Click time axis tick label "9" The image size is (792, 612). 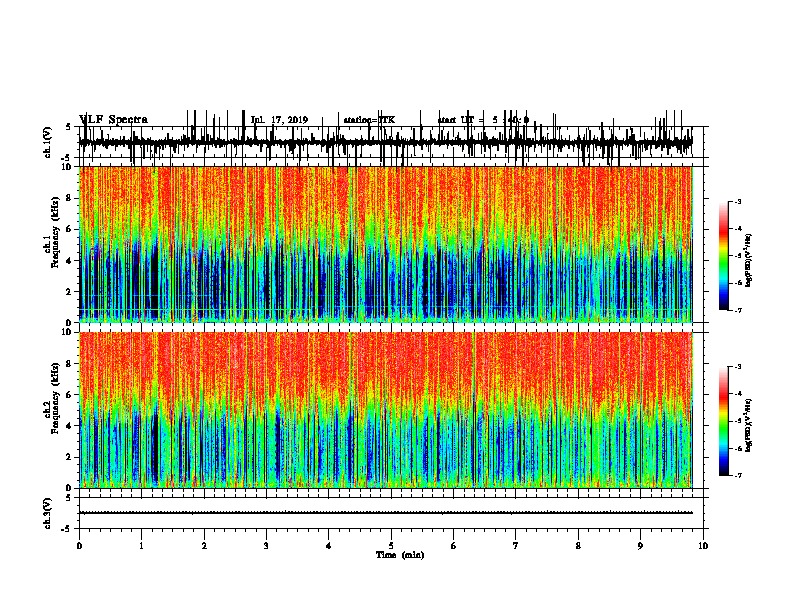click(640, 546)
